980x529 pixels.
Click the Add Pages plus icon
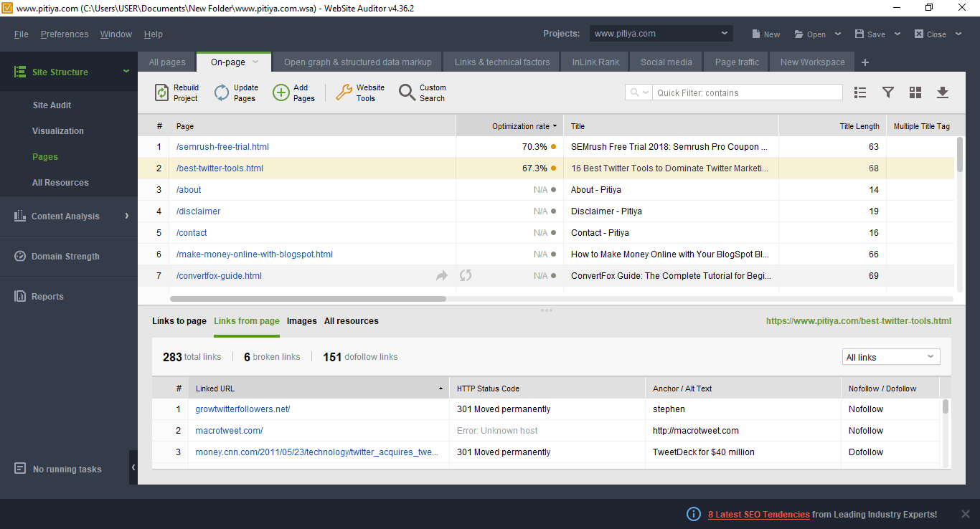pyautogui.click(x=281, y=92)
